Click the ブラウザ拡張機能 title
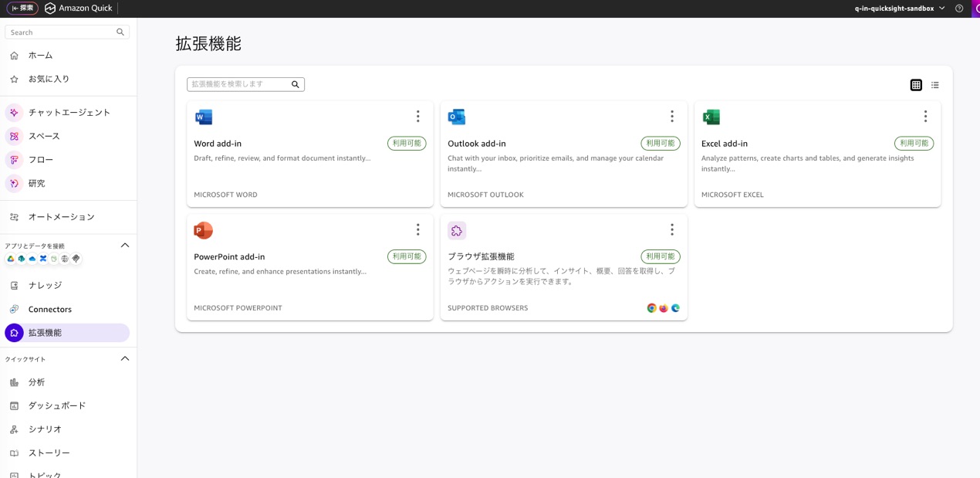The height and width of the screenshot is (478, 980). [x=481, y=257]
